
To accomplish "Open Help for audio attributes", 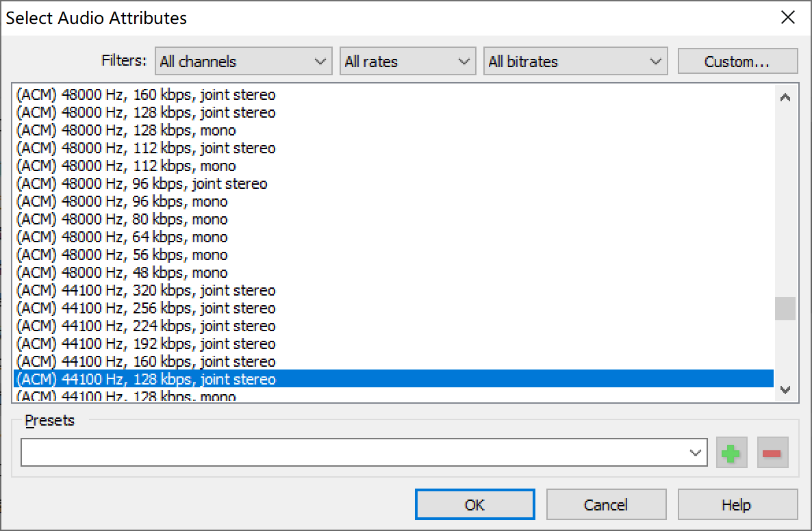I will 737,505.
